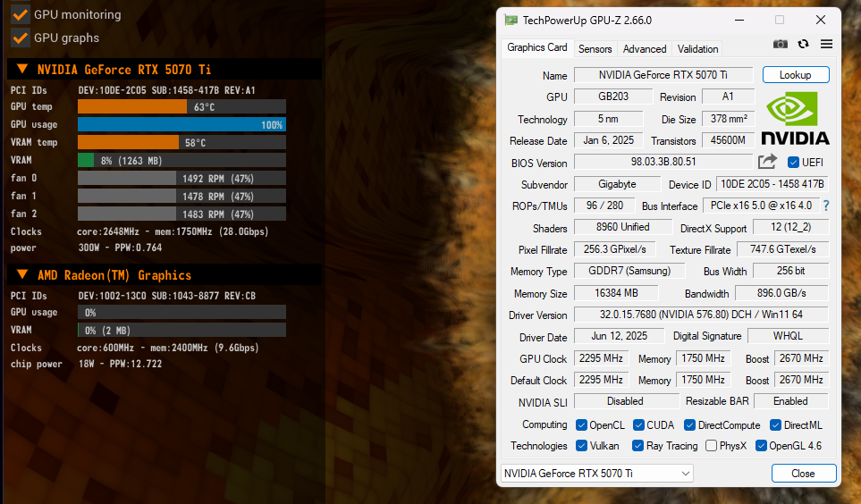Click the Bus Interface question mark
Image resolution: width=861 pixels, height=504 pixels.
tap(826, 206)
